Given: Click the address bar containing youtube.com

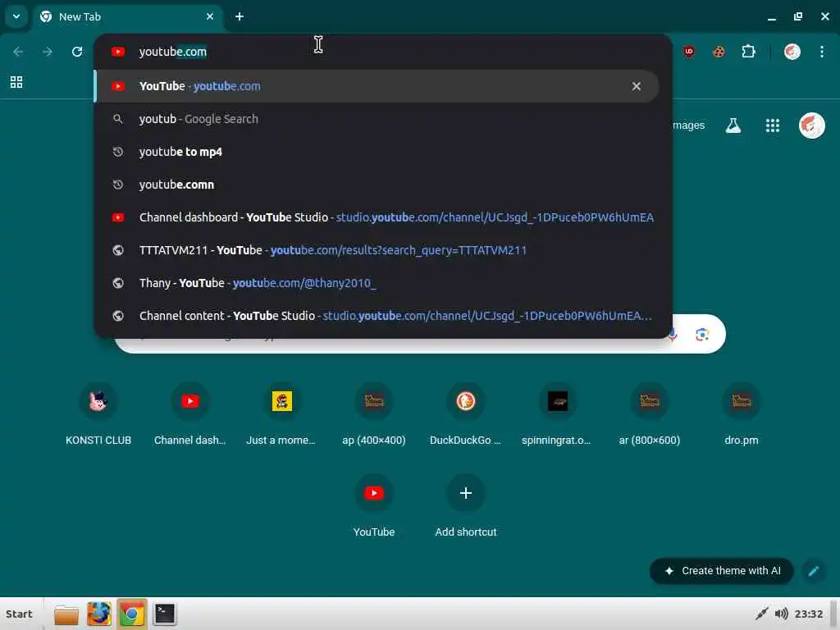Looking at the screenshot, I should click(382, 52).
